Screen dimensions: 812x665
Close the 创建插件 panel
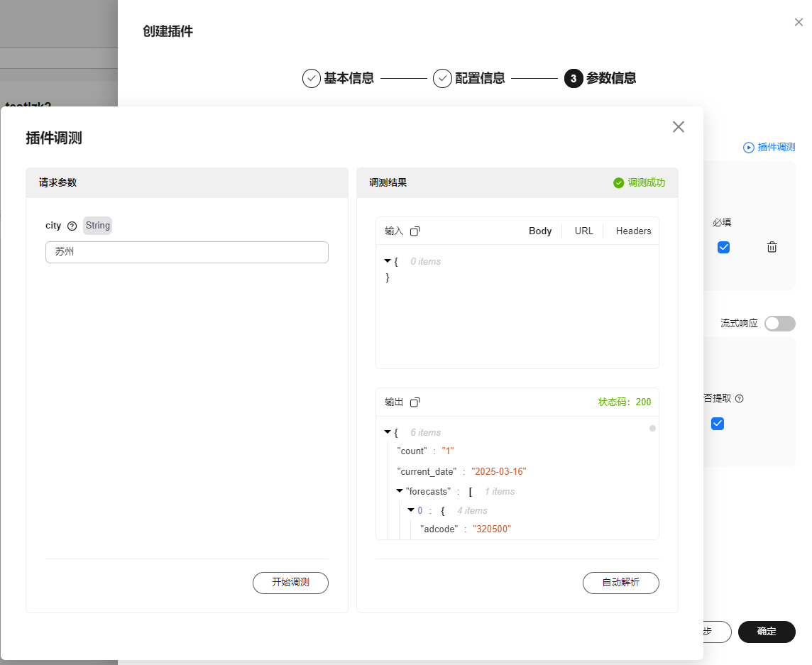point(799,22)
